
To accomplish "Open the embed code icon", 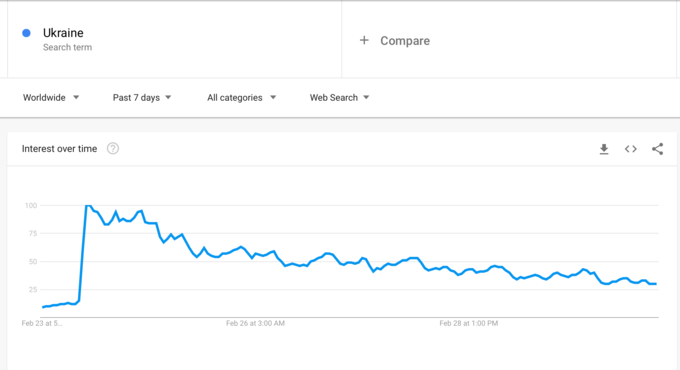I will tap(631, 149).
